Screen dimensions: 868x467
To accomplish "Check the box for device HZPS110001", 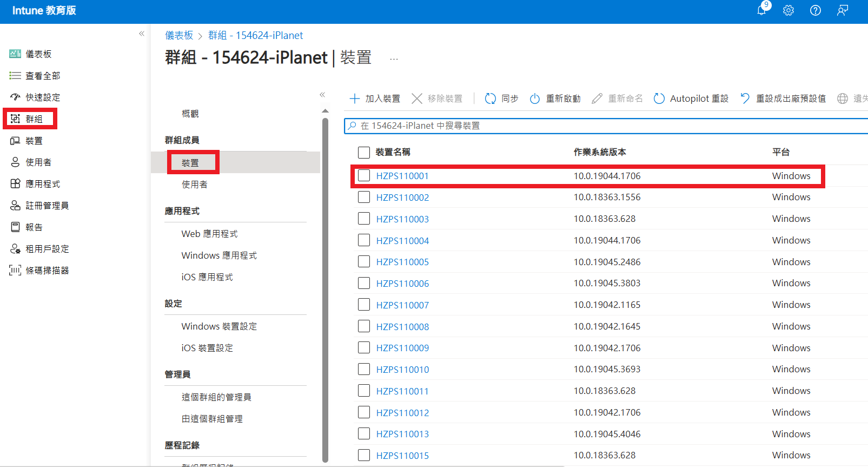I will click(364, 176).
